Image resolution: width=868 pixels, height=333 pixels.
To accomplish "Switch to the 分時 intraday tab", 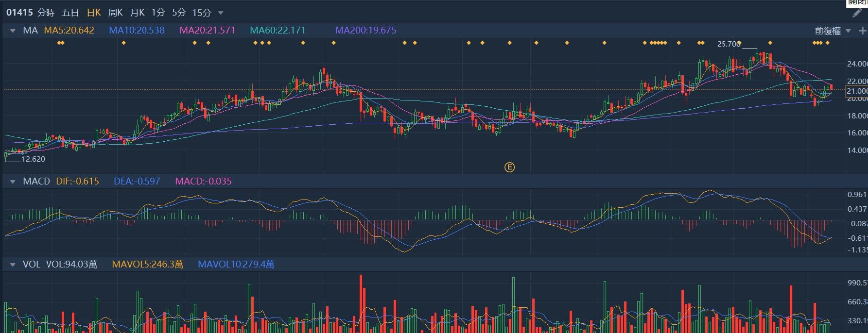I will pyautogui.click(x=46, y=13).
